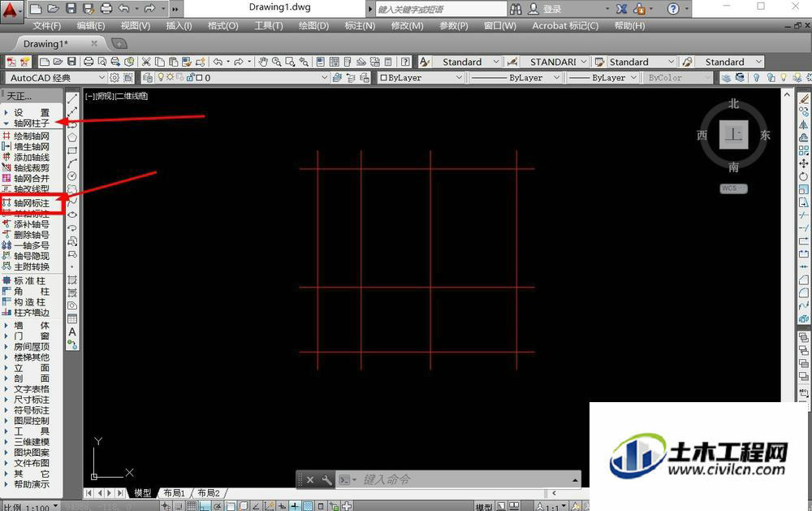The image size is (812, 511).
Task: Click the Move tool in the modify toolbar
Action: (x=804, y=163)
